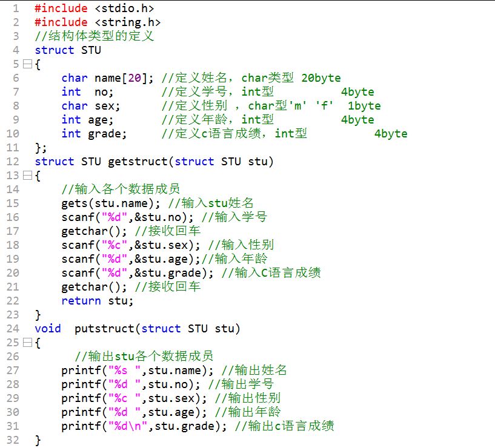
Task: Click 'scanf("%c",&stu.sex);' statement
Action: click(x=131, y=245)
